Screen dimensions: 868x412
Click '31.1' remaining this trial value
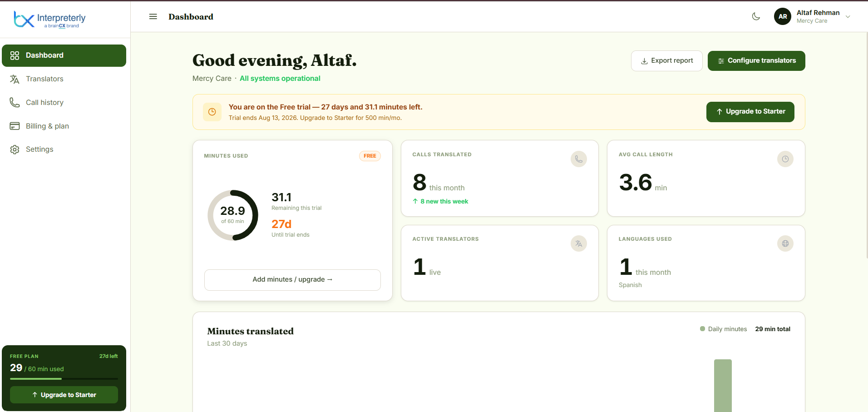coord(281,197)
